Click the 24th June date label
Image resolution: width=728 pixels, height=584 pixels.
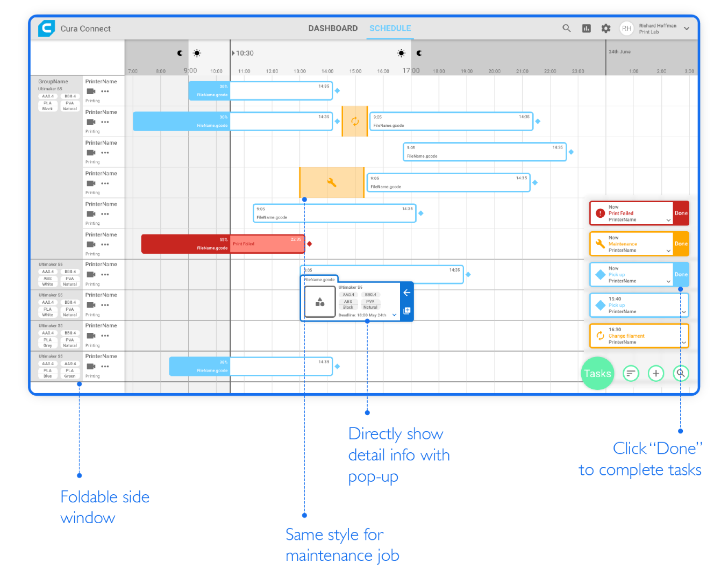click(x=619, y=52)
